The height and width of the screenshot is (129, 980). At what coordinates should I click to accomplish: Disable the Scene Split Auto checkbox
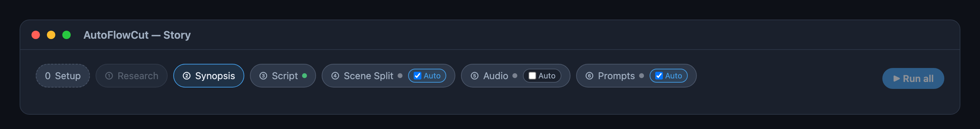[x=417, y=76]
